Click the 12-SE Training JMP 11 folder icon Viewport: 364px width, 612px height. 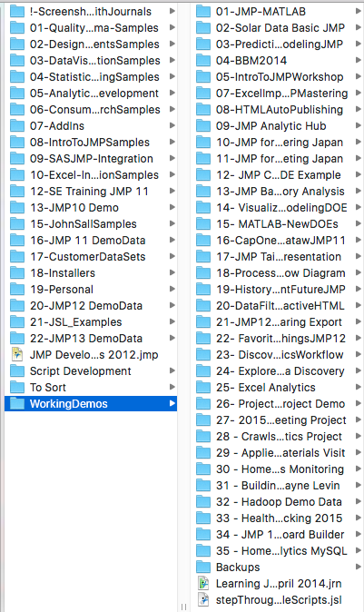tap(17, 191)
